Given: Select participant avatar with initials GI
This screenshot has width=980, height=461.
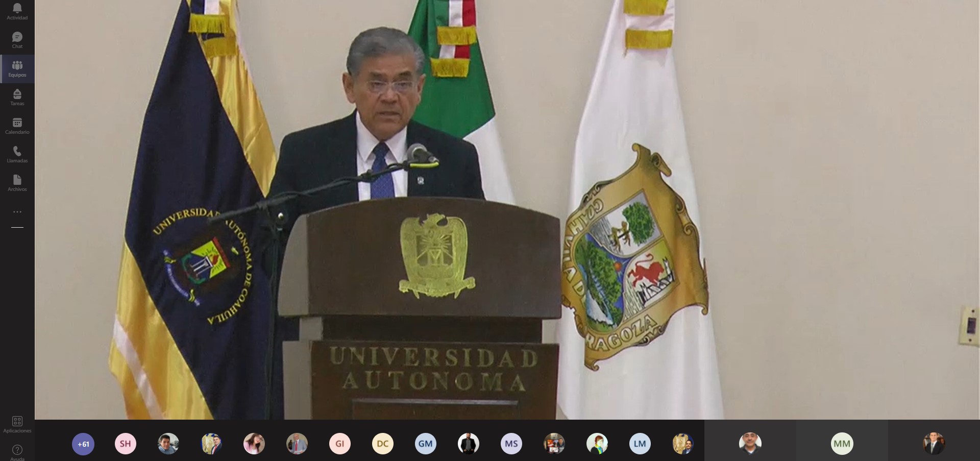Looking at the screenshot, I should (x=340, y=444).
